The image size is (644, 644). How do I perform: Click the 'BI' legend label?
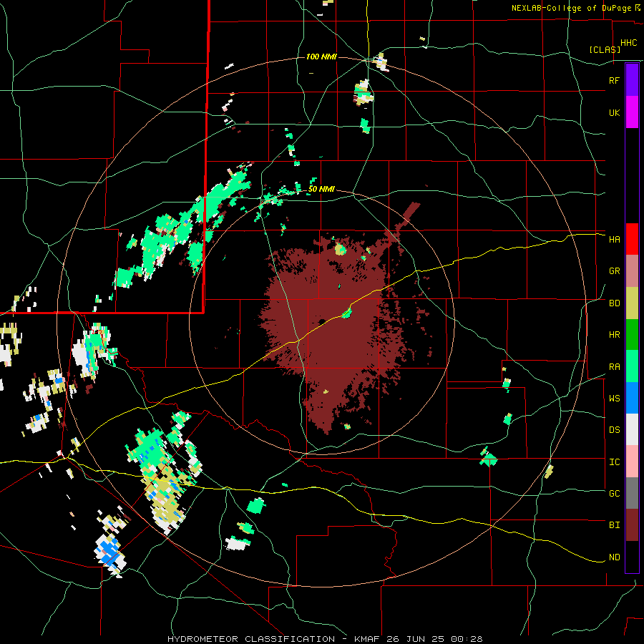point(615,525)
